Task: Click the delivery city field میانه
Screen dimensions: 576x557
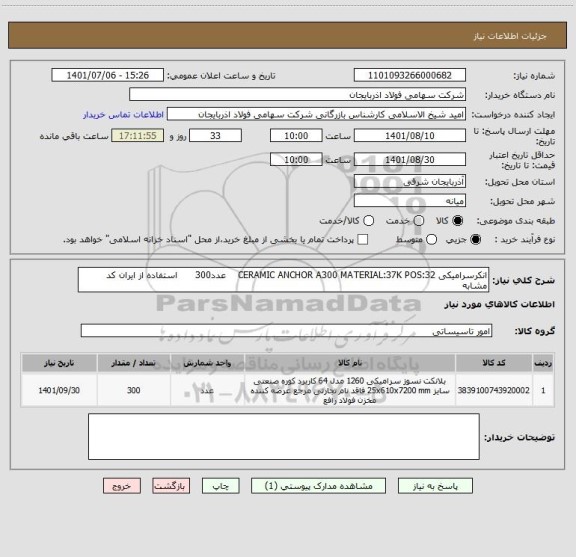Action: click(410, 201)
